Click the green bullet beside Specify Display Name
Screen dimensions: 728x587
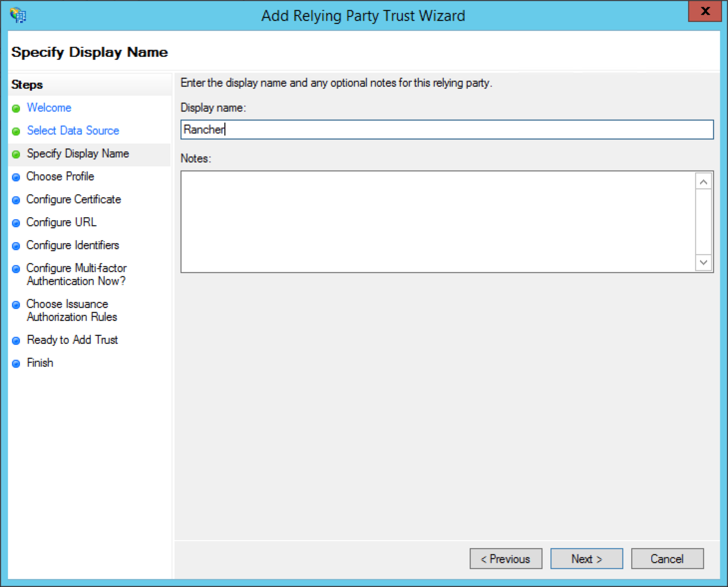16,154
